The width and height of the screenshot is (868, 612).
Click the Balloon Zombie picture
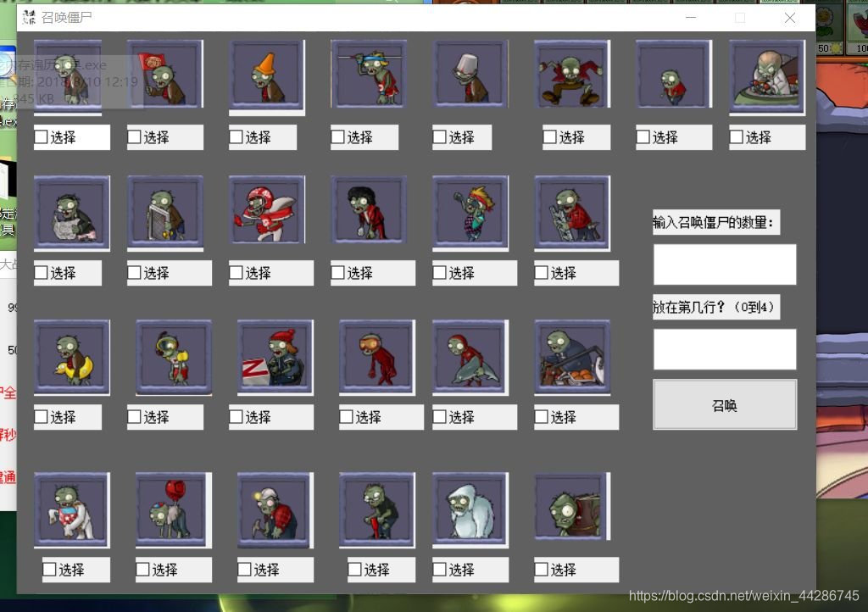174,509
